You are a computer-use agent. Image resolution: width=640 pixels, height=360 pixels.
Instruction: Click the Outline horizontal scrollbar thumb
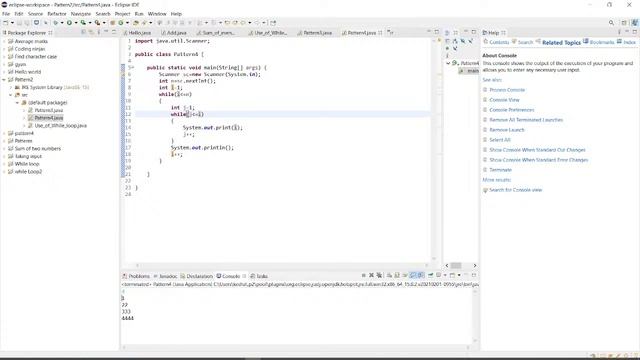point(456,266)
